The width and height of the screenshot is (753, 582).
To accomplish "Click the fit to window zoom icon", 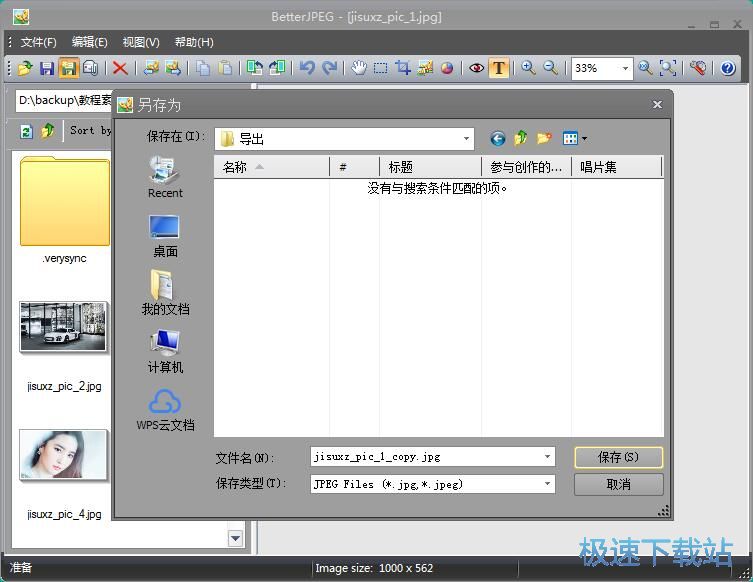I will click(668, 68).
